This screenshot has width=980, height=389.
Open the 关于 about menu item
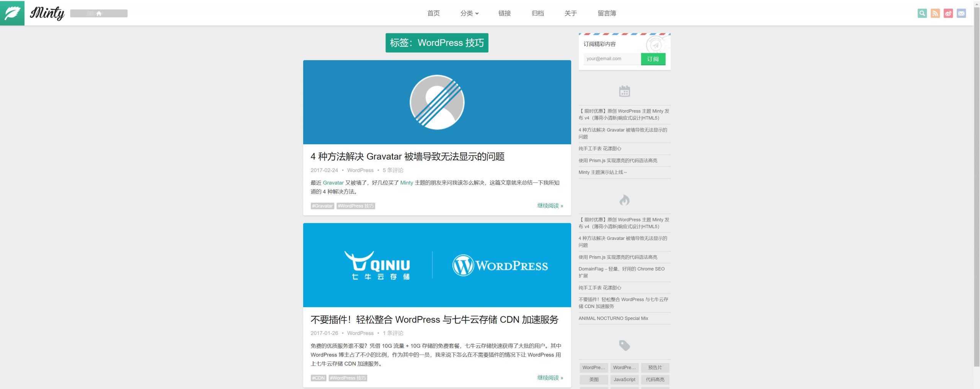pyautogui.click(x=570, y=13)
